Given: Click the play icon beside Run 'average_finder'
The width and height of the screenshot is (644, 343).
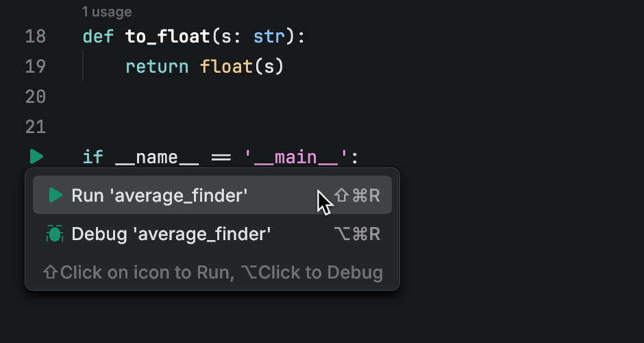Looking at the screenshot, I should point(55,196).
